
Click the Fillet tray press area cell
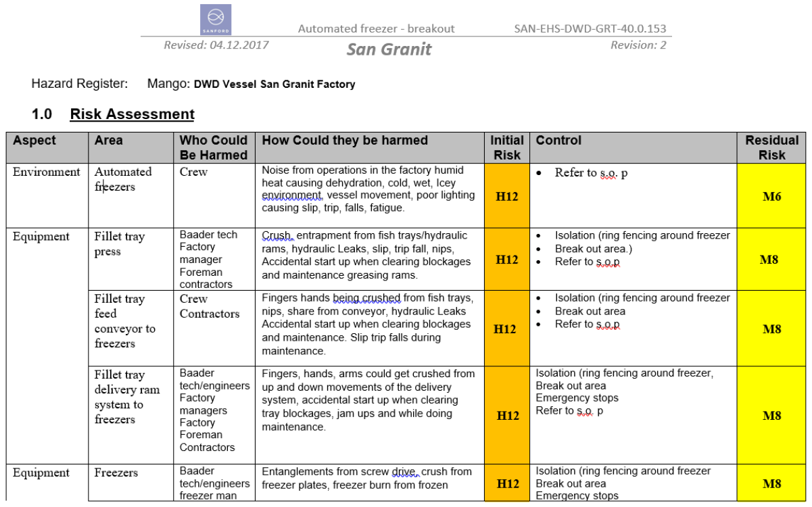(x=120, y=244)
